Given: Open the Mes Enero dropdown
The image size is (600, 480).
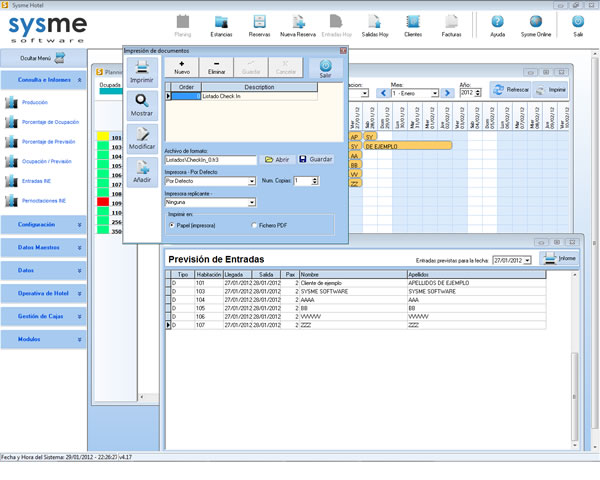Looking at the screenshot, I should 435,93.
